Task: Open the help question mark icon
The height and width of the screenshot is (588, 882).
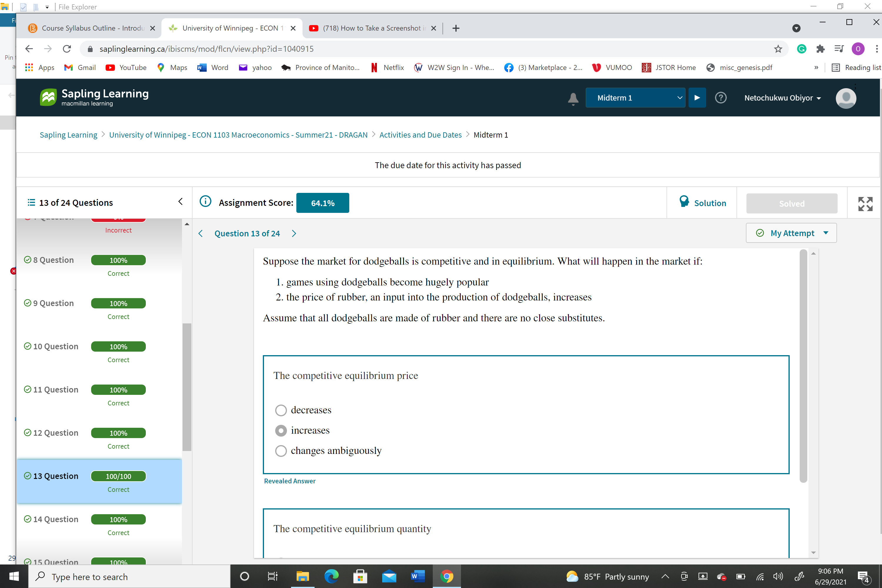Action: (x=721, y=98)
